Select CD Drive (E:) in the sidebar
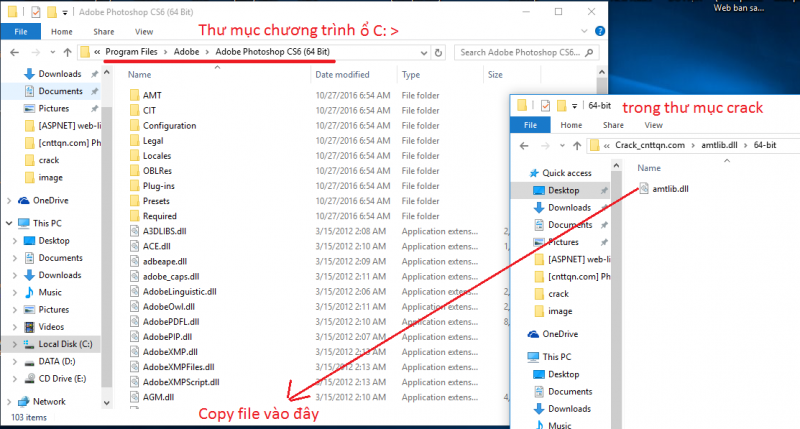 [x=62, y=378]
